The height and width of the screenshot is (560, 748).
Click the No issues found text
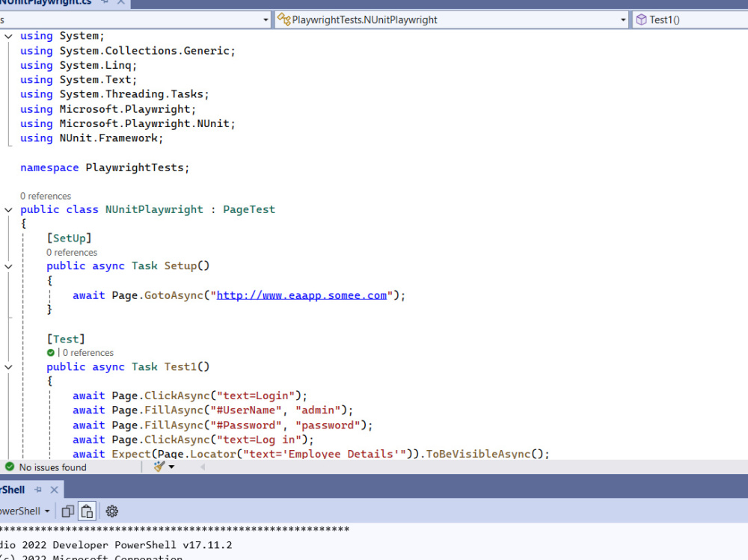pos(52,467)
